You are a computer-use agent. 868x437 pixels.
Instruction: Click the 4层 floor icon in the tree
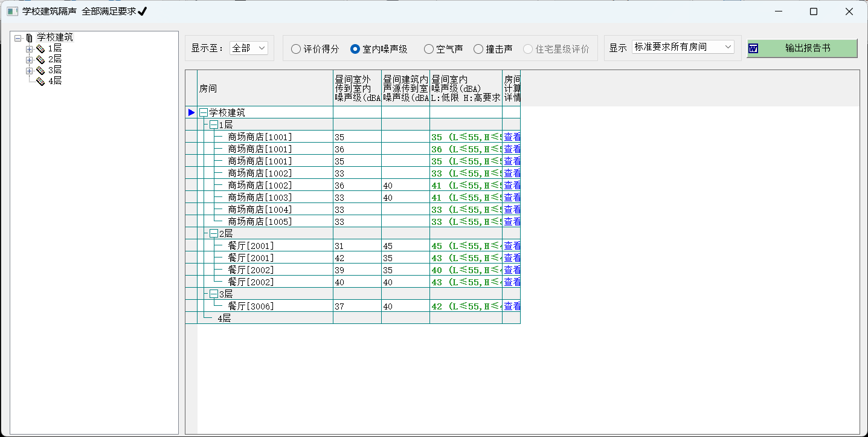tap(40, 81)
